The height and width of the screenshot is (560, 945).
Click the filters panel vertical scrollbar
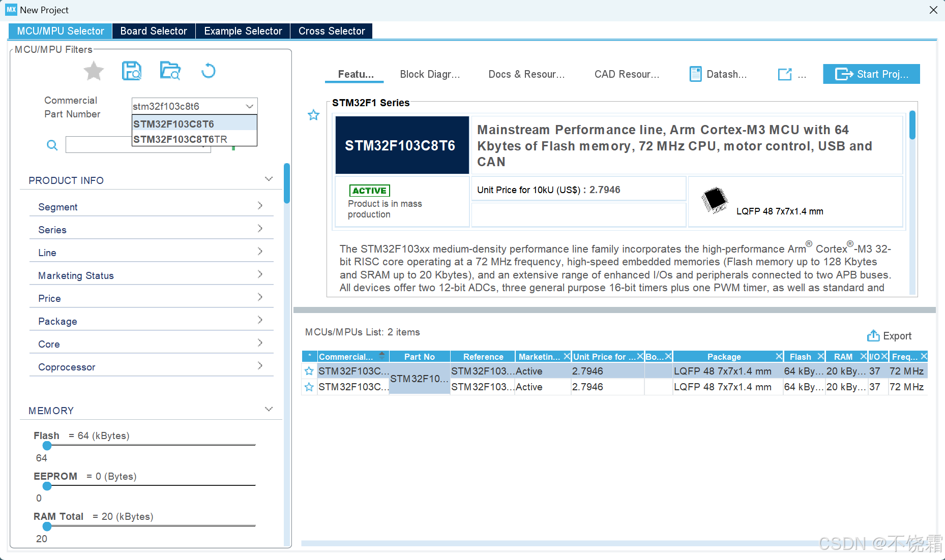(x=287, y=184)
